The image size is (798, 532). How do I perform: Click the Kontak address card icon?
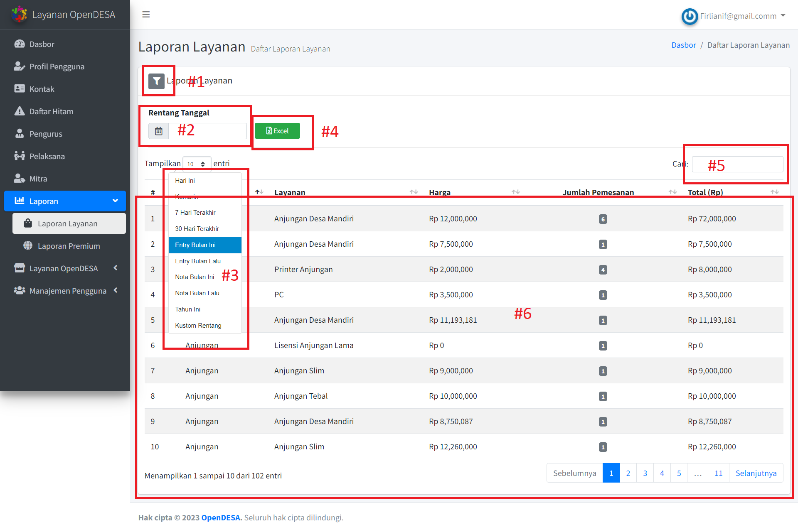pyautogui.click(x=20, y=89)
